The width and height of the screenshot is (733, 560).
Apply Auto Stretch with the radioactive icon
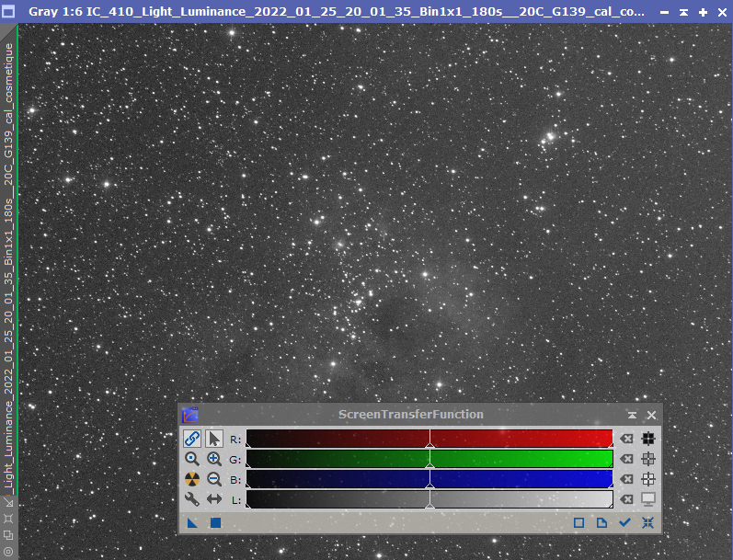coord(191,479)
